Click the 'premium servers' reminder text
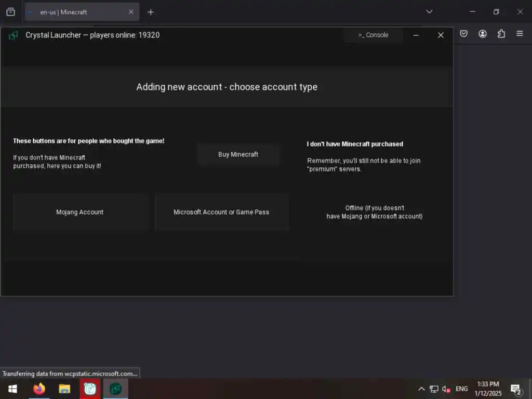The height and width of the screenshot is (399, 532). pyautogui.click(x=364, y=165)
